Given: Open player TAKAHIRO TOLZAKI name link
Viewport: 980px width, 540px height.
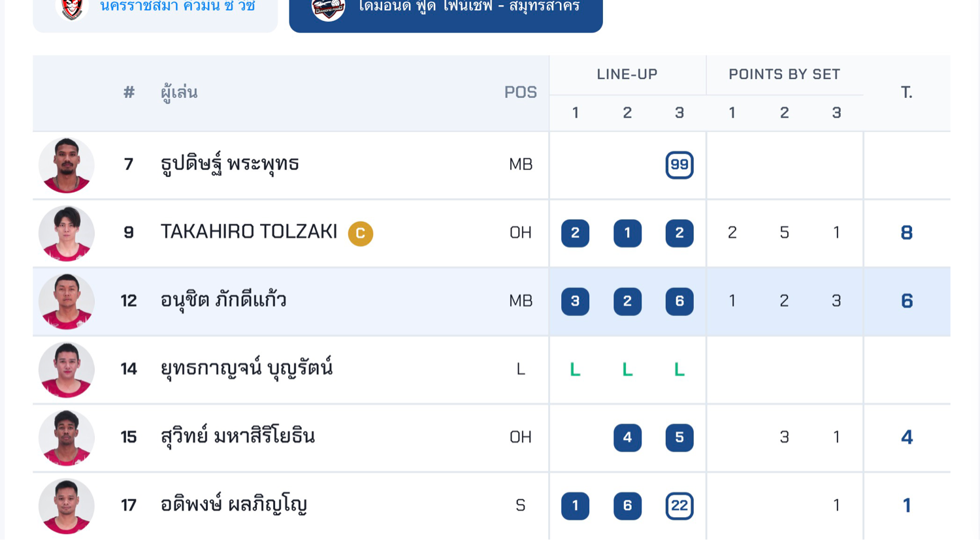Looking at the screenshot, I should pyautogui.click(x=249, y=232).
